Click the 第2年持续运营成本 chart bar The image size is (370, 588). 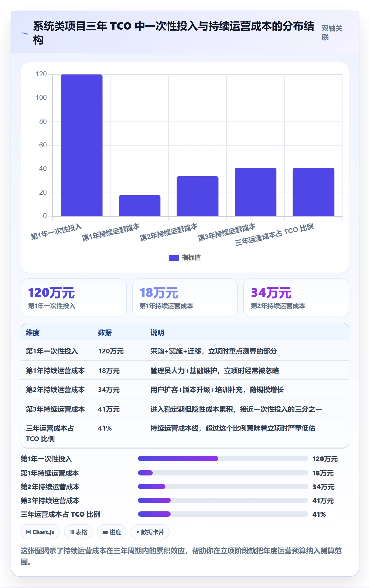[197, 196]
